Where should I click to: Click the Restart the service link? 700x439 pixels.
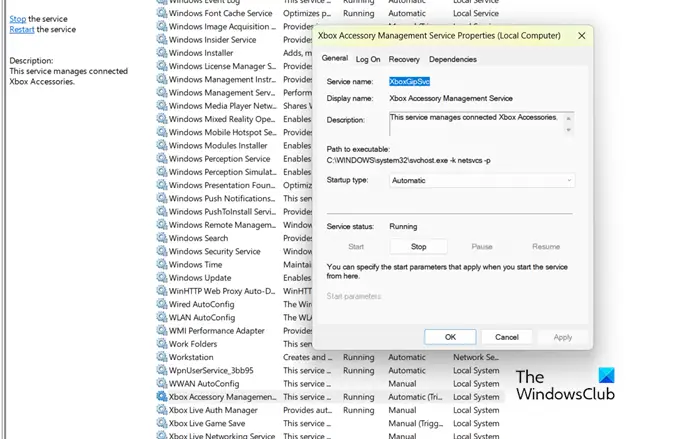[22, 29]
